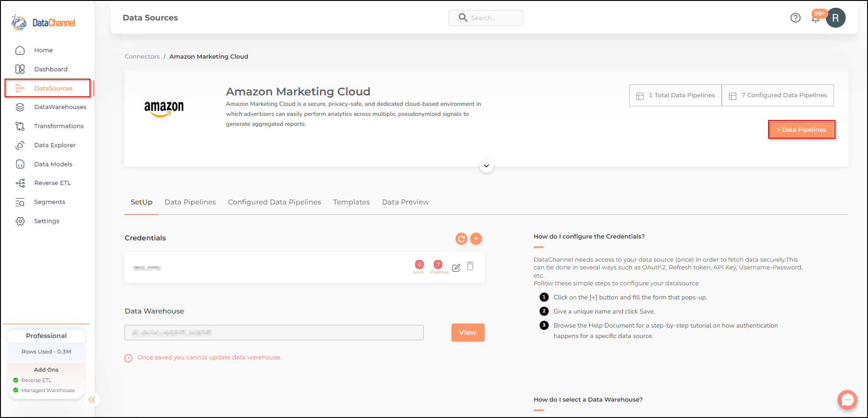Open the Configured Data Pipelines tab
The image size is (868, 418).
[274, 202]
